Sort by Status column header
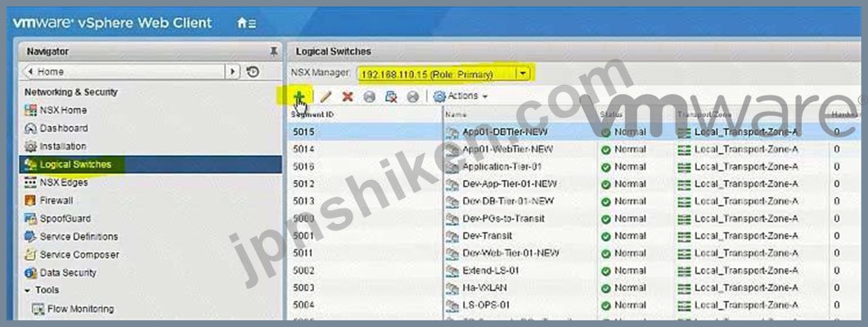Screen dimensions: 868x327 tap(636, 114)
